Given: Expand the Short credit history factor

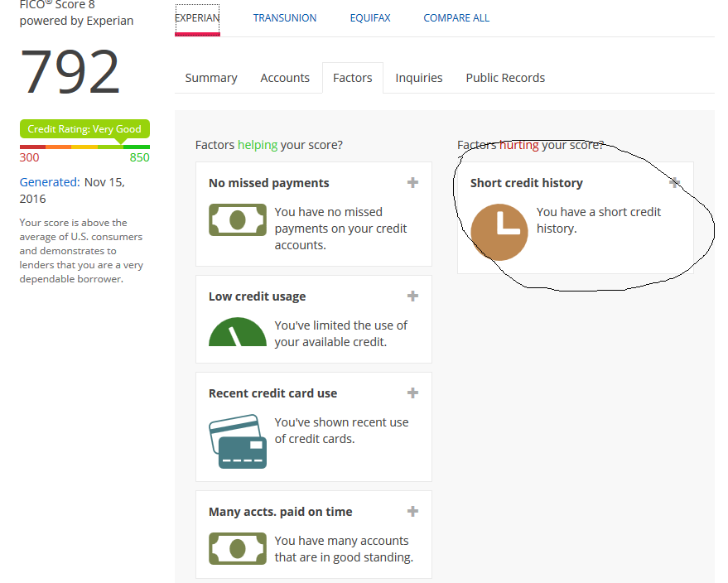Looking at the screenshot, I should [675, 182].
